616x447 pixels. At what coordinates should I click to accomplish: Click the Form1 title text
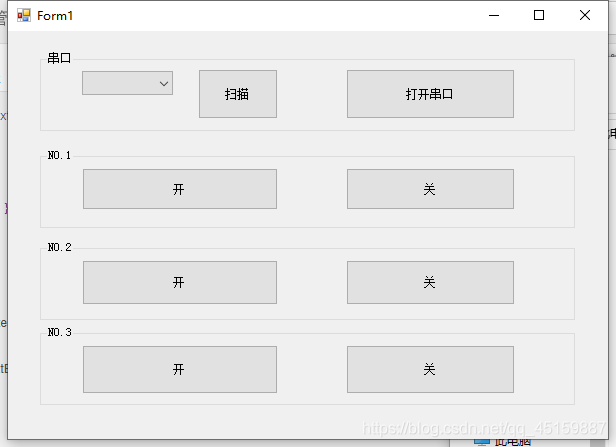click(55, 16)
